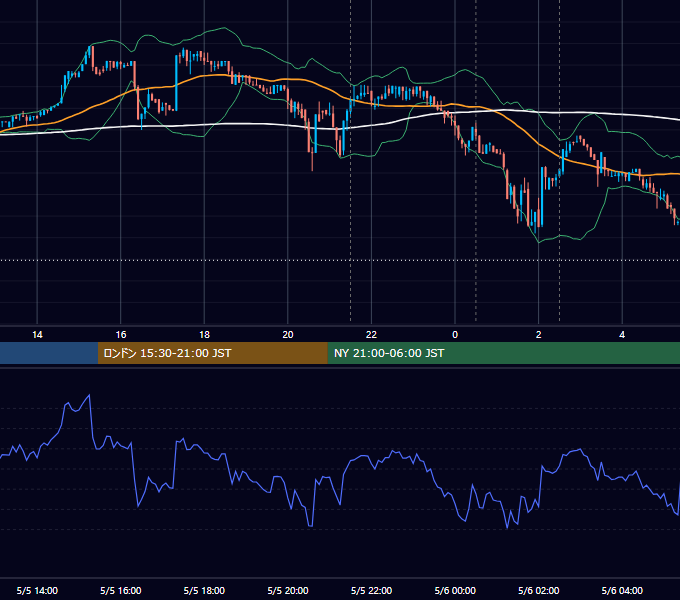
Task: Click the NY 21:00-06:00 JST session bar
Action: pyautogui.click(x=503, y=353)
